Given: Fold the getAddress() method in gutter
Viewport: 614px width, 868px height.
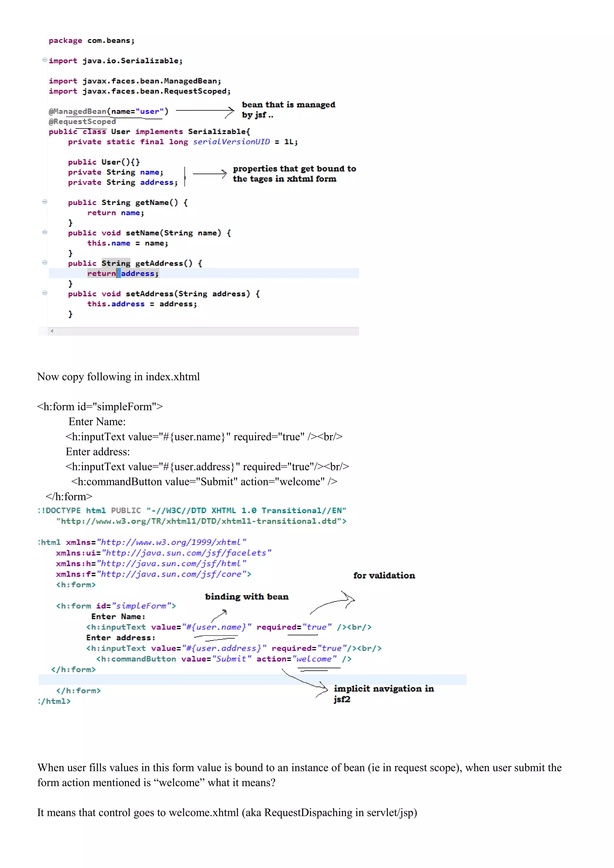Looking at the screenshot, I should [45, 262].
